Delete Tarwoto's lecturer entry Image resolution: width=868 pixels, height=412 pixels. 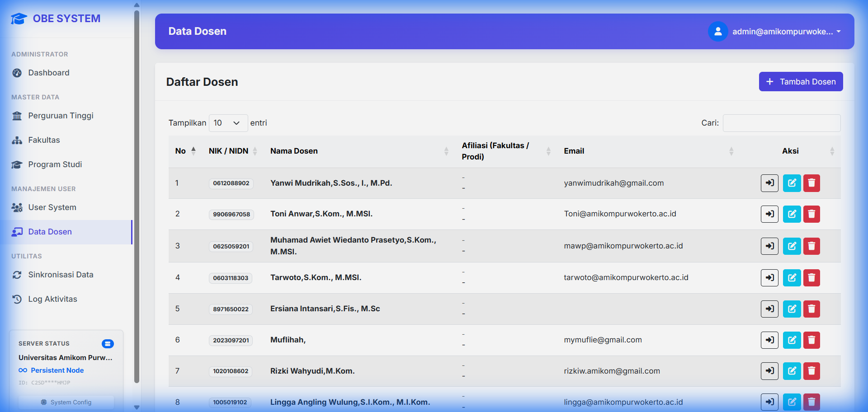coord(811,278)
